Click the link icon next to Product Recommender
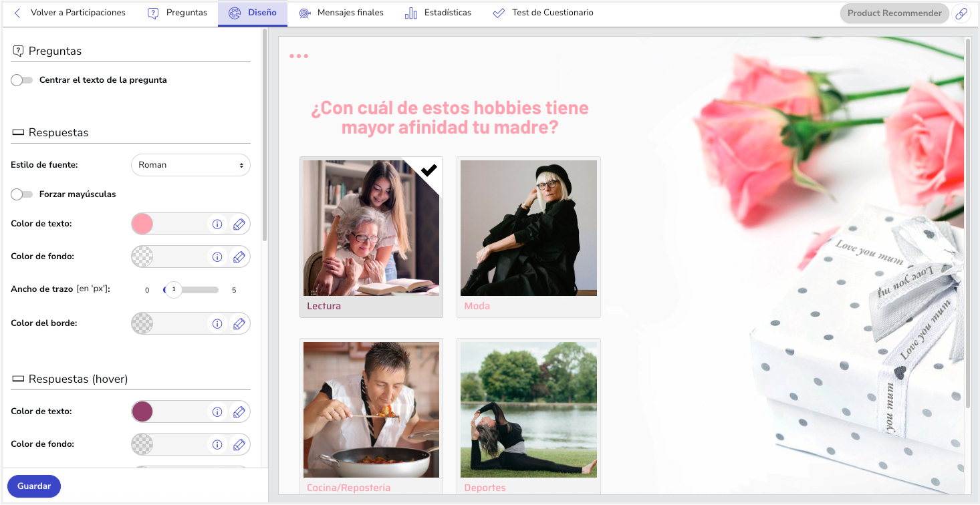The width and height of the screenshot is (980, 505). click(961, 13)
